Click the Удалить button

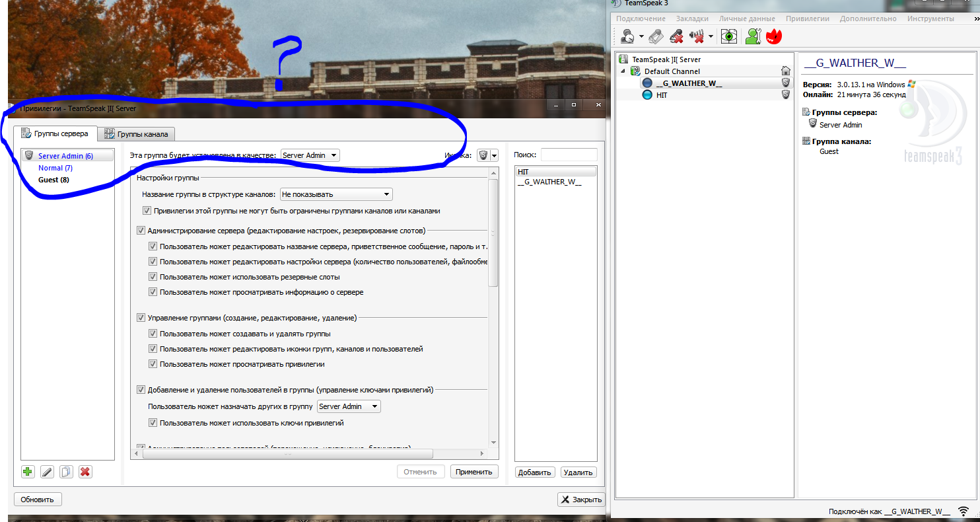pos(578,472)
